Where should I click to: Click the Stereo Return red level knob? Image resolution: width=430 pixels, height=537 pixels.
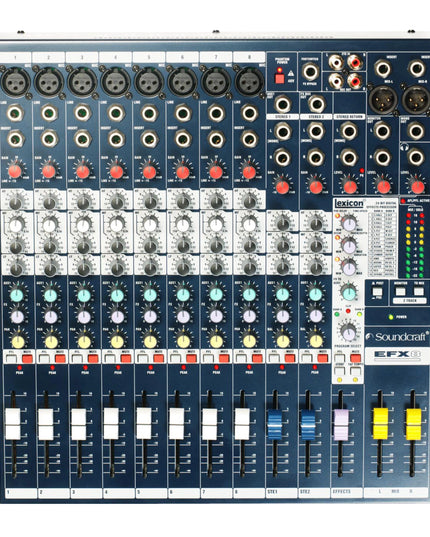point(350,187)
